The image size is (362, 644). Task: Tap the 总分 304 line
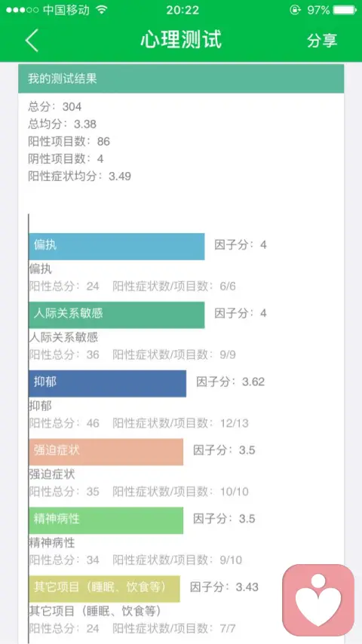(54, 107)
